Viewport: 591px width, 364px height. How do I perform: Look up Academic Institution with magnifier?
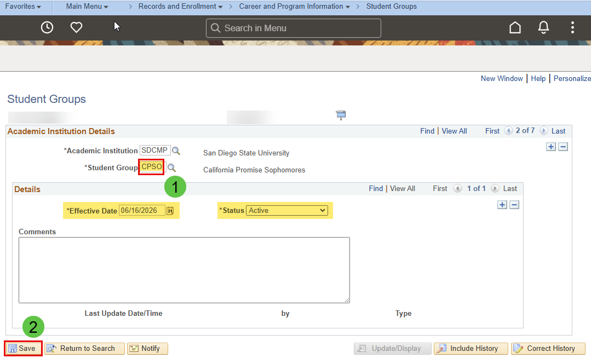coord(176,151)
